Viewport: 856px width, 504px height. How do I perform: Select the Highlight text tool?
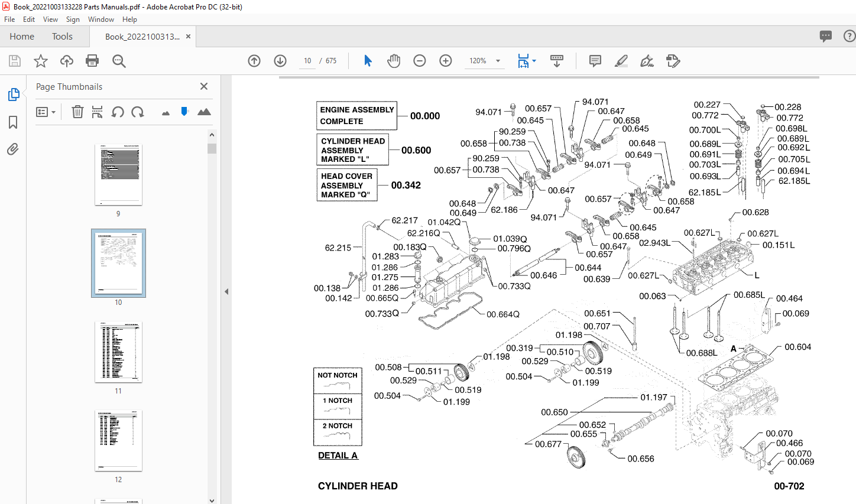[621, 61]
